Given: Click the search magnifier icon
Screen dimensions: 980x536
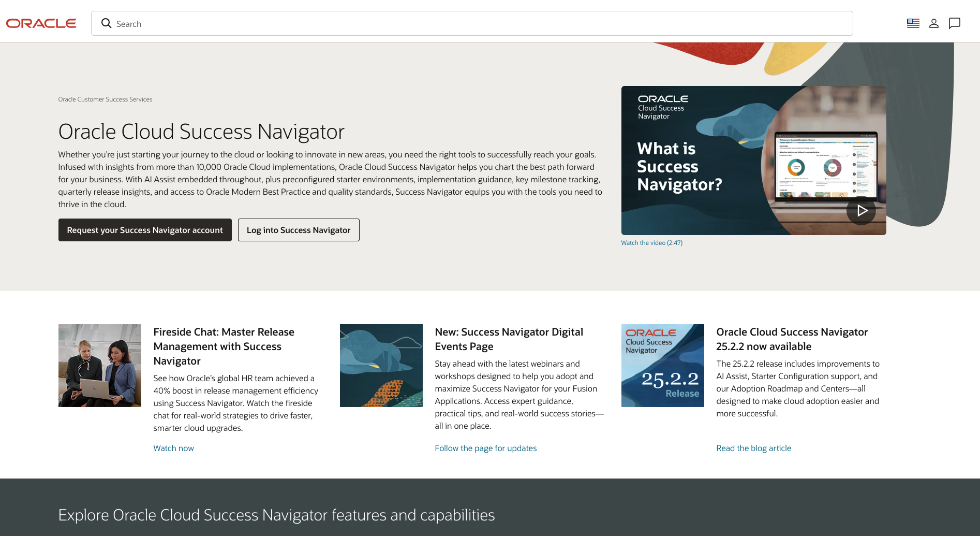Looking at the screenshot, I should (x=107, y=23).
